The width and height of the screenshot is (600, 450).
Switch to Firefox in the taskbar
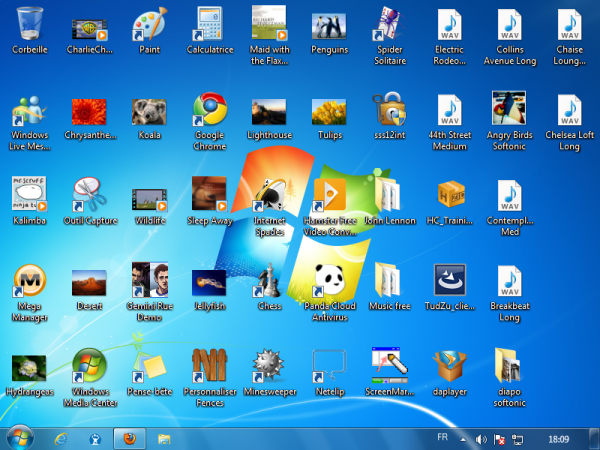(x=128, y=438)
